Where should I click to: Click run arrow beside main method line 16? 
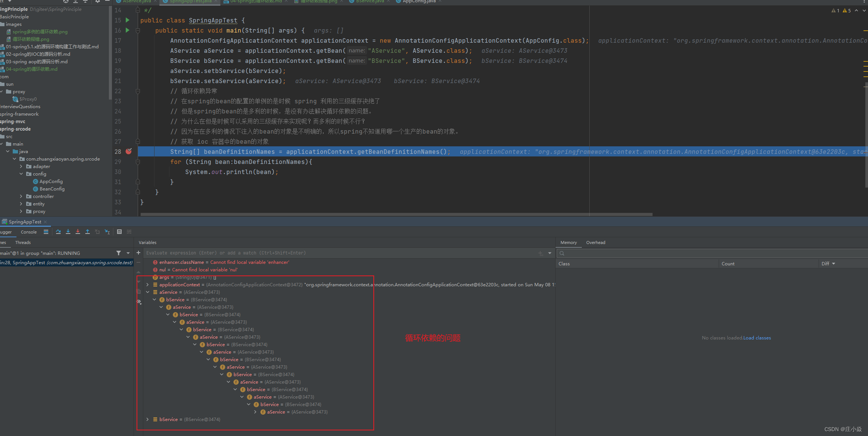coord(128,30)
